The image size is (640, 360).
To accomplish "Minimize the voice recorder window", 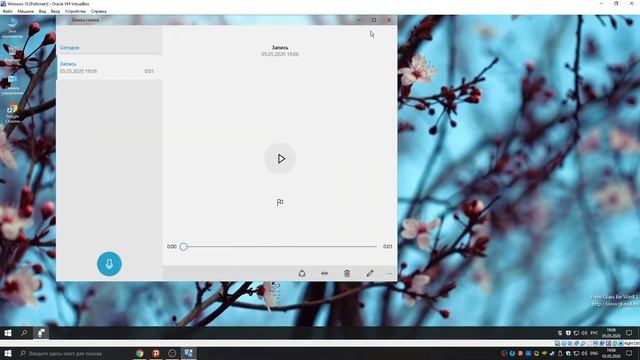I will (x=359, y=20).
